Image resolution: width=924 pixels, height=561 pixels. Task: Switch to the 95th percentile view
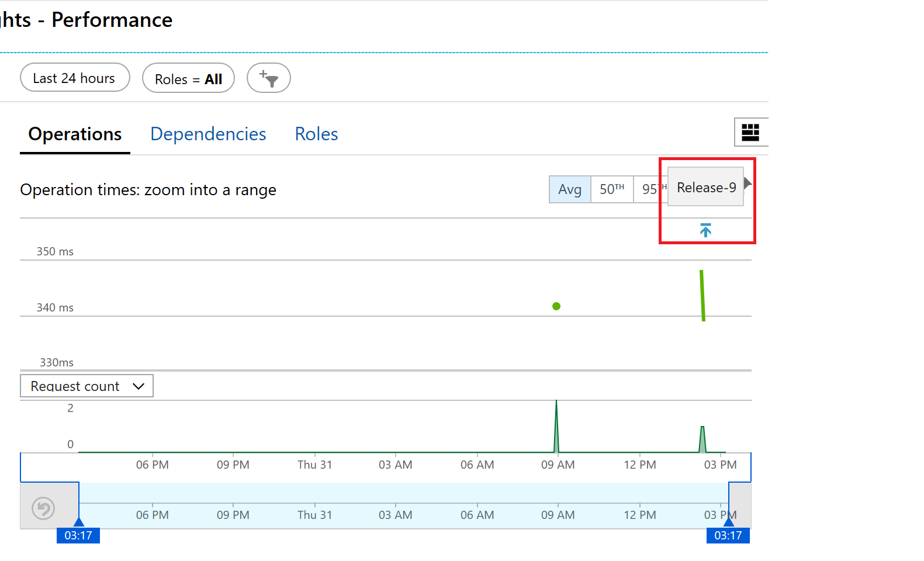650,189
